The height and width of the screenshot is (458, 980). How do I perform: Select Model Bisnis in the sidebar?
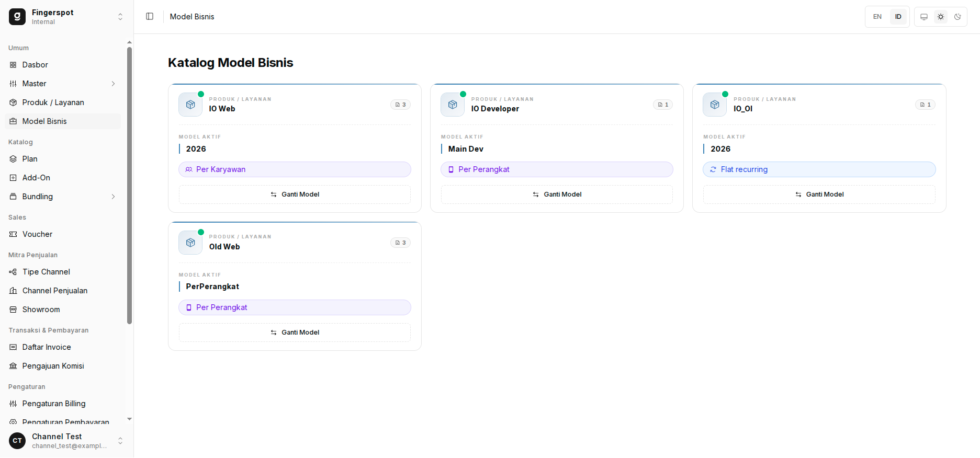point(63,121)
